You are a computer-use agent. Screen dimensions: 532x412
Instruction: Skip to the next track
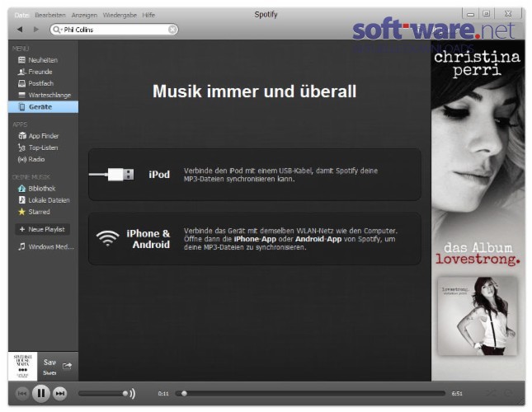(60, 393)
